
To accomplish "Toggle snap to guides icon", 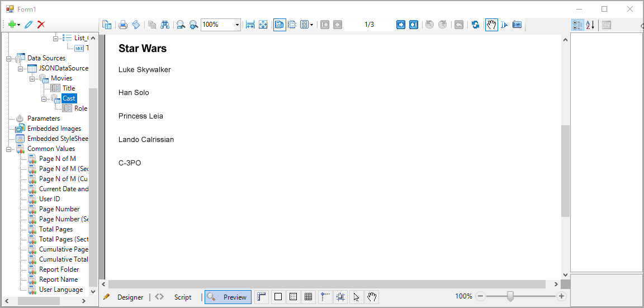I will coord(325,297).
